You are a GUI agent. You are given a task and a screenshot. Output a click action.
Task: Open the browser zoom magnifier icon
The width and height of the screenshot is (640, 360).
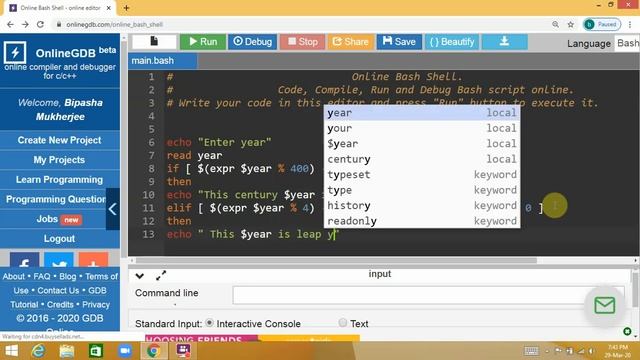(555, 24)
